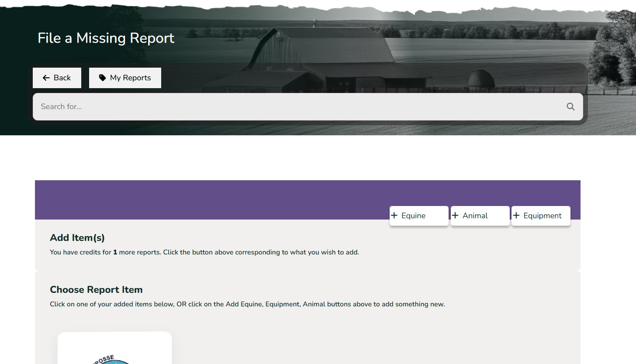Click the File a Missing Report heading
The image size is (636, 364).
coord(106,38)
